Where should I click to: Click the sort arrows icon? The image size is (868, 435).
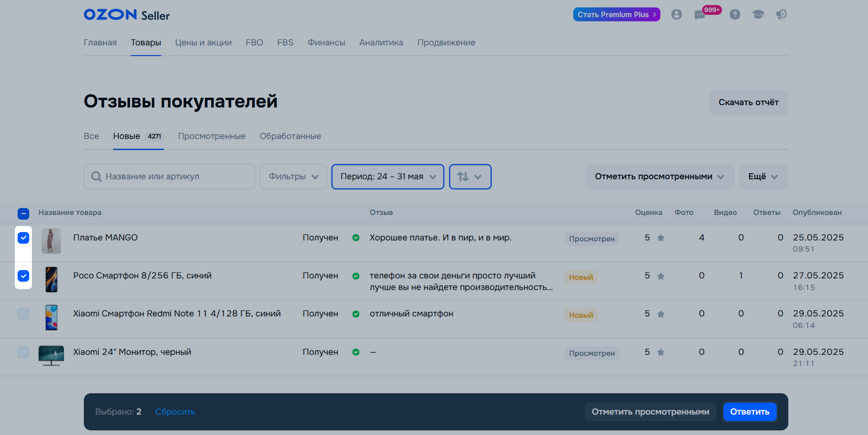(463, 177)
